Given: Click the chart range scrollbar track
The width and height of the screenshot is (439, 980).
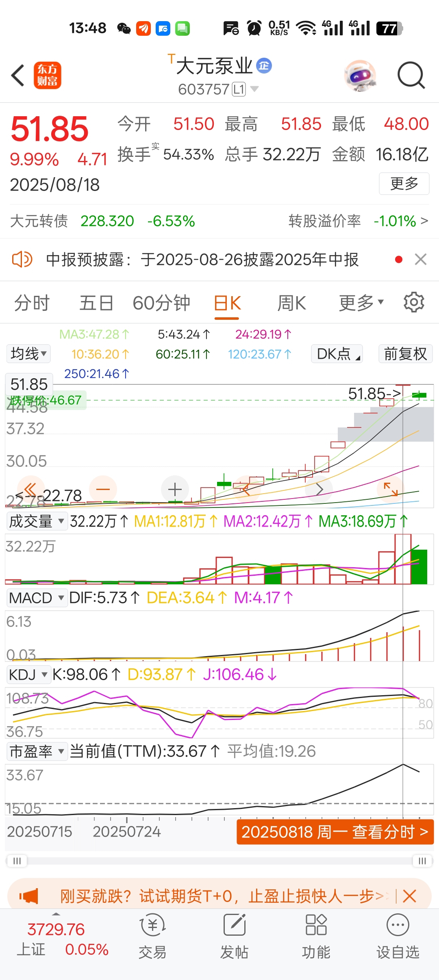Looking at the screenshot, I should point(219,861).
